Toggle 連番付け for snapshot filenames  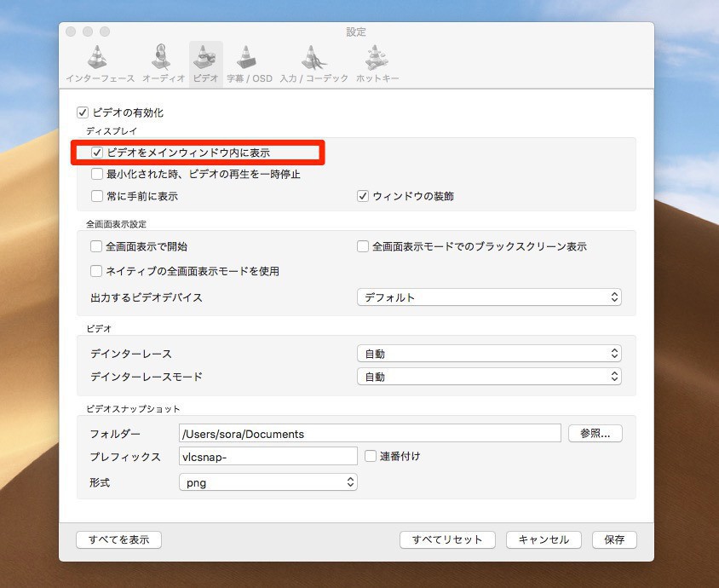coord(372,456)
